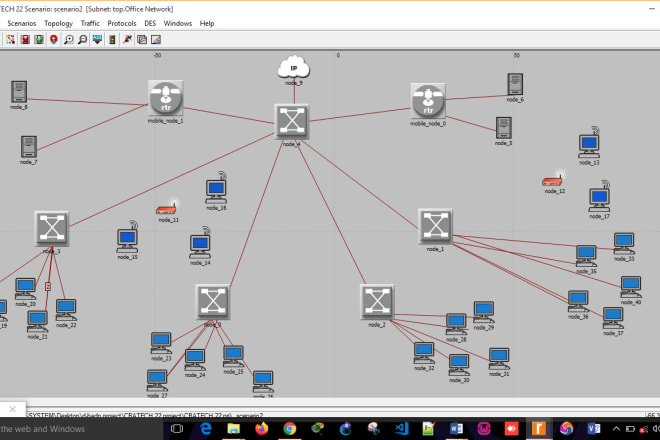Select wireless workstation node_16
Viewport: 660px width, 440px height.
point(216,189)
